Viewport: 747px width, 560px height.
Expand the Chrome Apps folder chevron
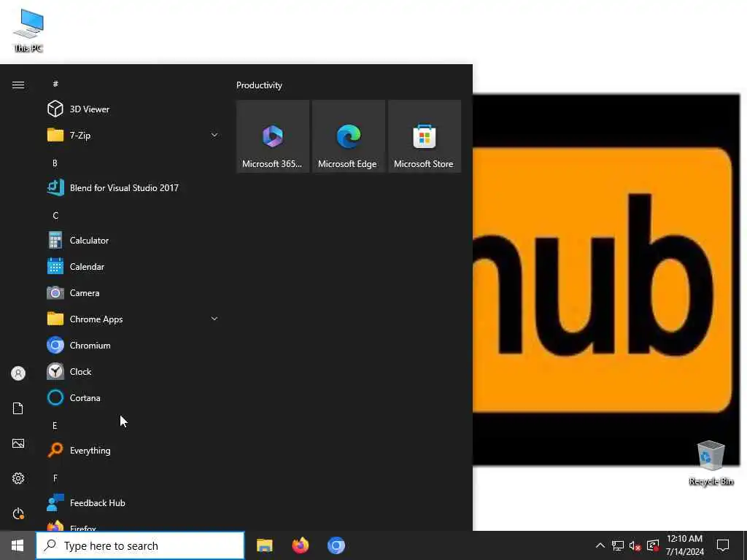pyautogui.click(x=214, y=319)
